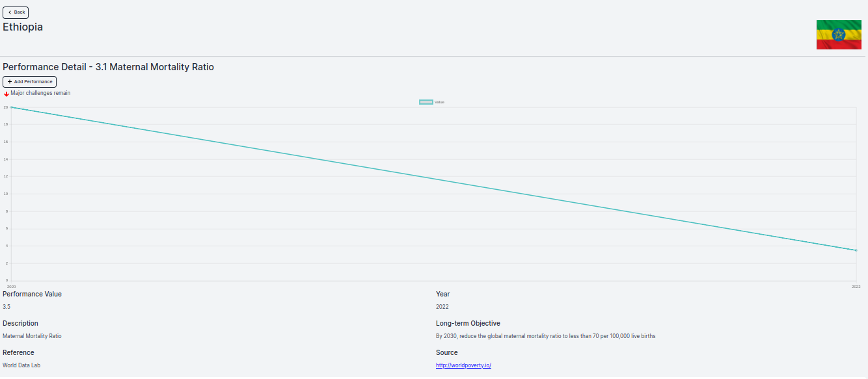Click the 2020 x-axis label

(11, 287)
